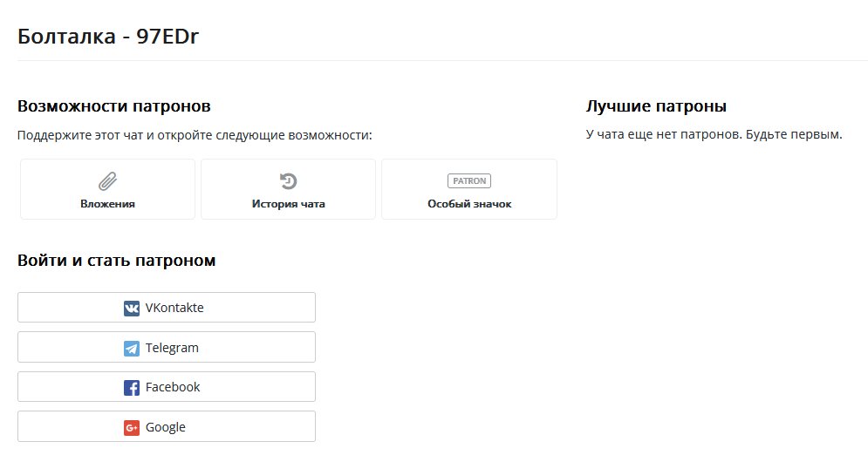Open the Особый значок feature card
The width and height of the screenshot is (868, 462).
click(468, 189)
